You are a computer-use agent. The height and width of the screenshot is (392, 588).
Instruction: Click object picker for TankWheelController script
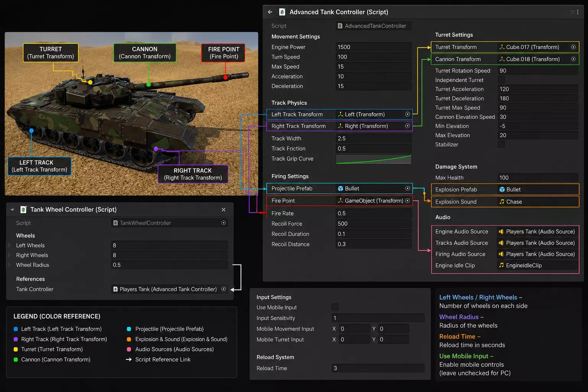click(224, 223)
